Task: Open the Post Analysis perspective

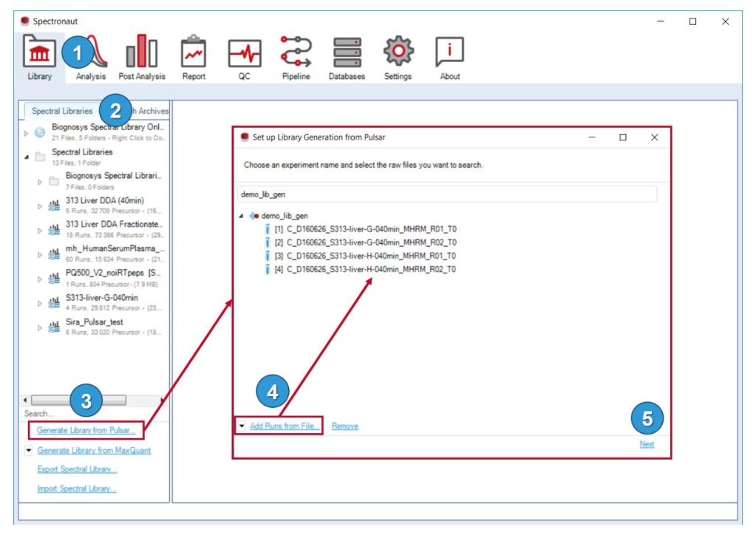Action: [142, 58]
